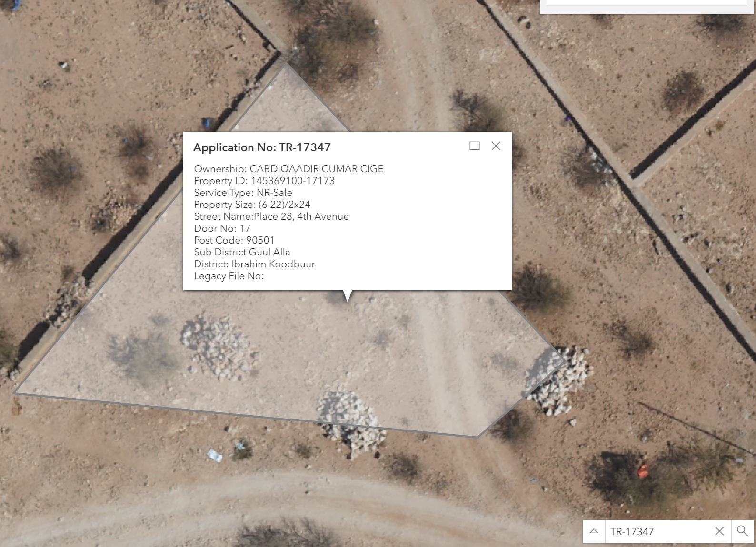
Task: Select the District: Ibrahim Koodbuur line
Action: (254, 264)
